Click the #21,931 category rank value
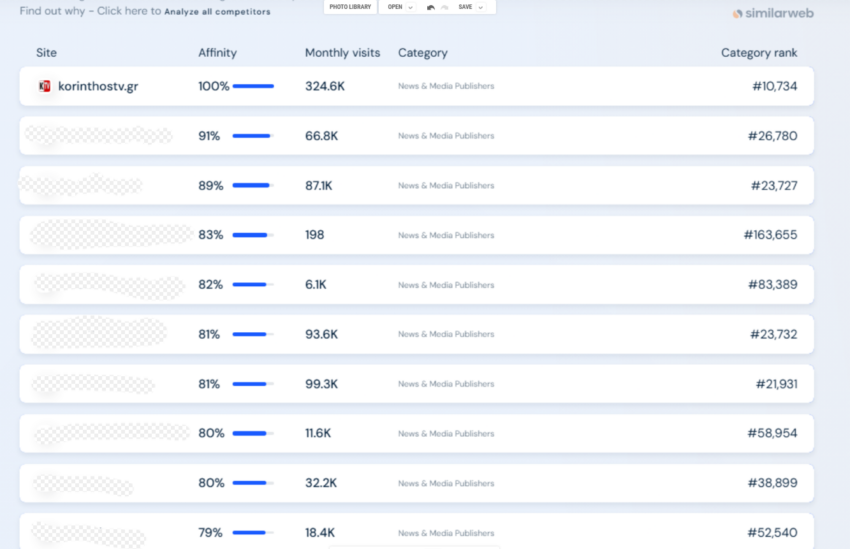This screenshot has height=549, width=850. [776, 384]
